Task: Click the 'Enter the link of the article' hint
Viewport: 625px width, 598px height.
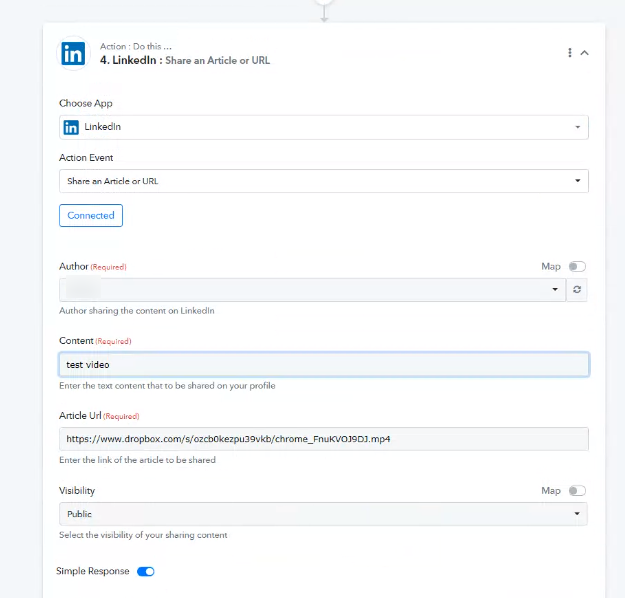Action: pyautogui.click(x=138, y=460)
